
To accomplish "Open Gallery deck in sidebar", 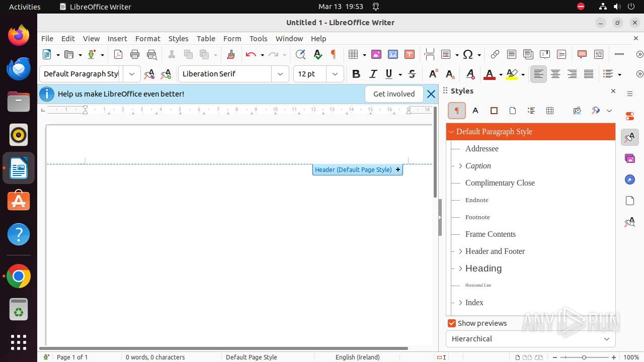I will [630, 158].
